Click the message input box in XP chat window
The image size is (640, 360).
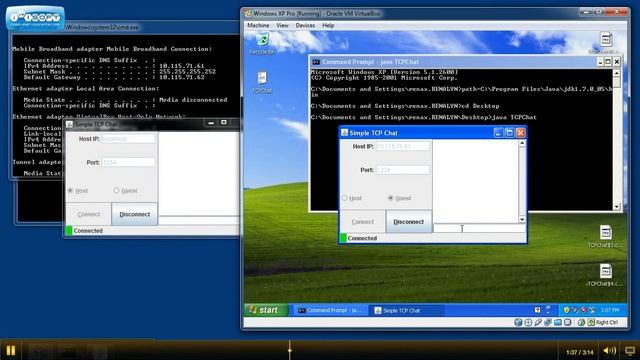(479, 229)
